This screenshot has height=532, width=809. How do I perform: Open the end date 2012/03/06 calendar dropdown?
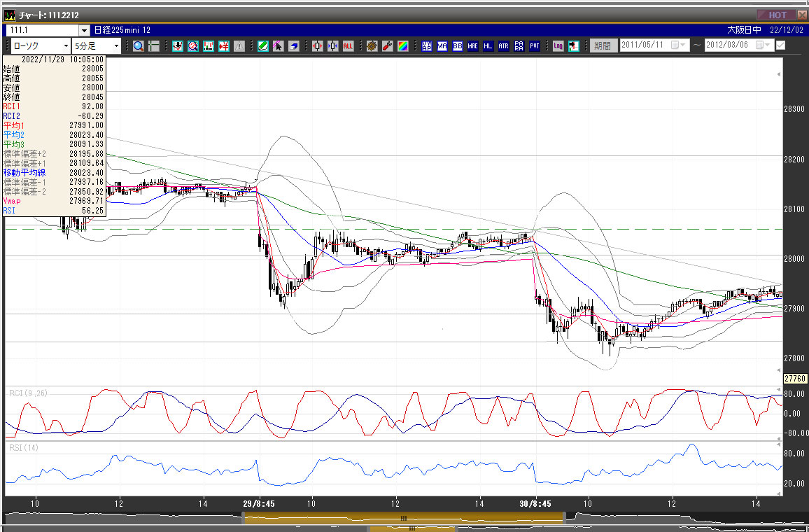tap(764, 45)
